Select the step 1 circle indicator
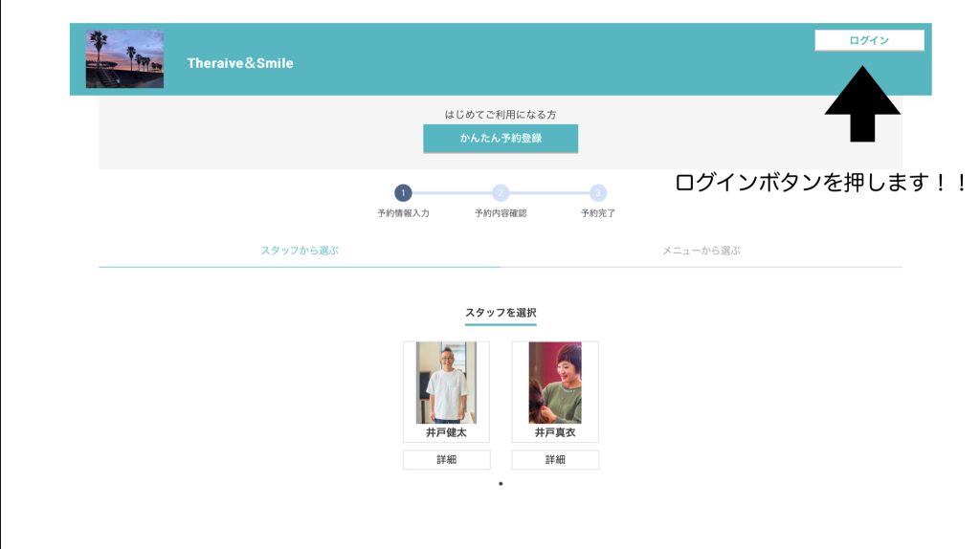 click(x=403, y=193)
